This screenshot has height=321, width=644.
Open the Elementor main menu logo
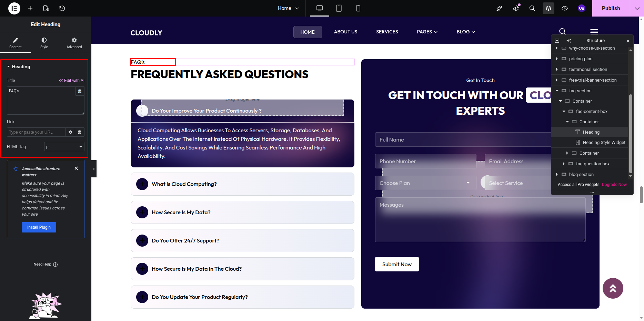(14, 8)
